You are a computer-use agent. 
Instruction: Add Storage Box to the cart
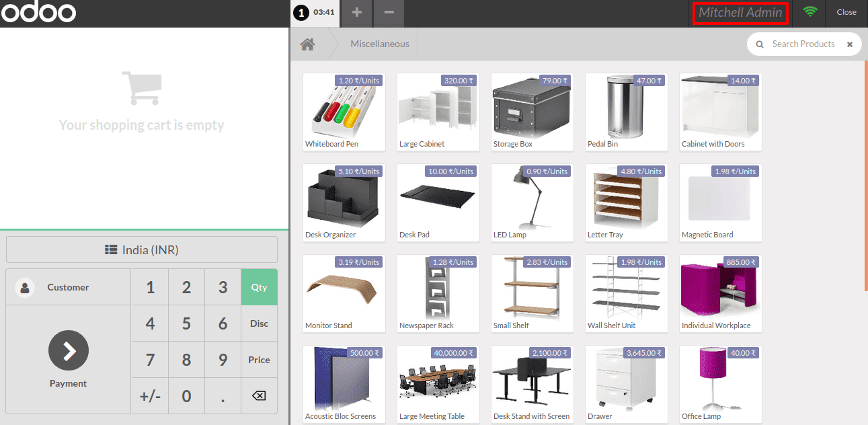pos(532,112)
